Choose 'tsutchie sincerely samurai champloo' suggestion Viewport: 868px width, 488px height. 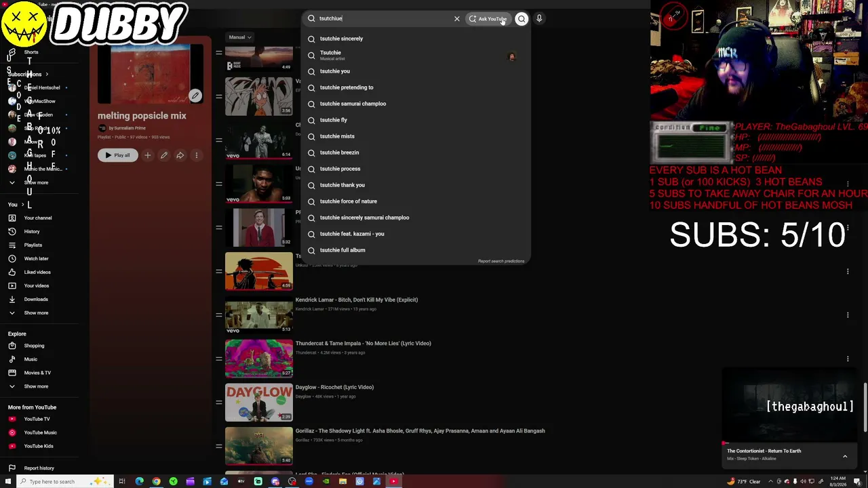coord(415,218)
